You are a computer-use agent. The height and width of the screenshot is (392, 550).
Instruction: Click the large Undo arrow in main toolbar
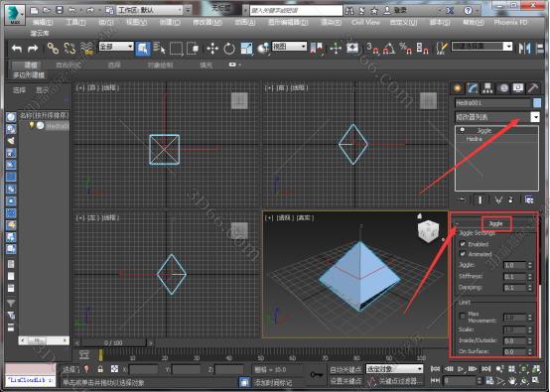coord(17,49)
